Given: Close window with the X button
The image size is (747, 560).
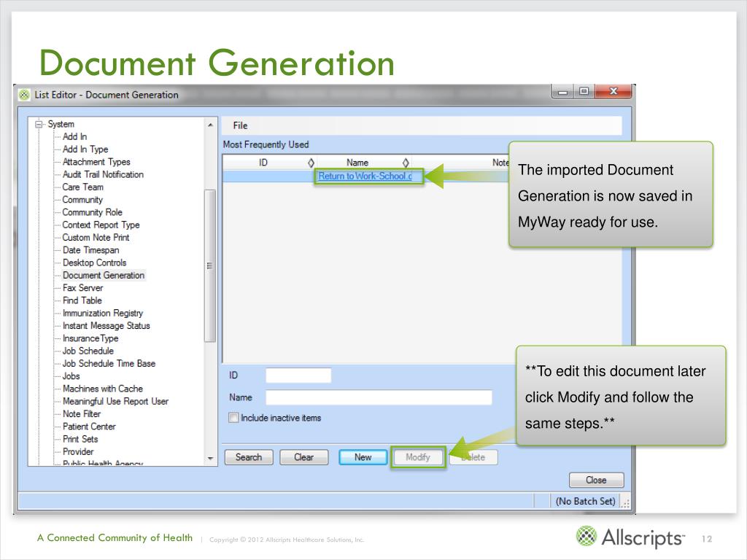Looking at the screenshot, I should [x=613, y=91].
